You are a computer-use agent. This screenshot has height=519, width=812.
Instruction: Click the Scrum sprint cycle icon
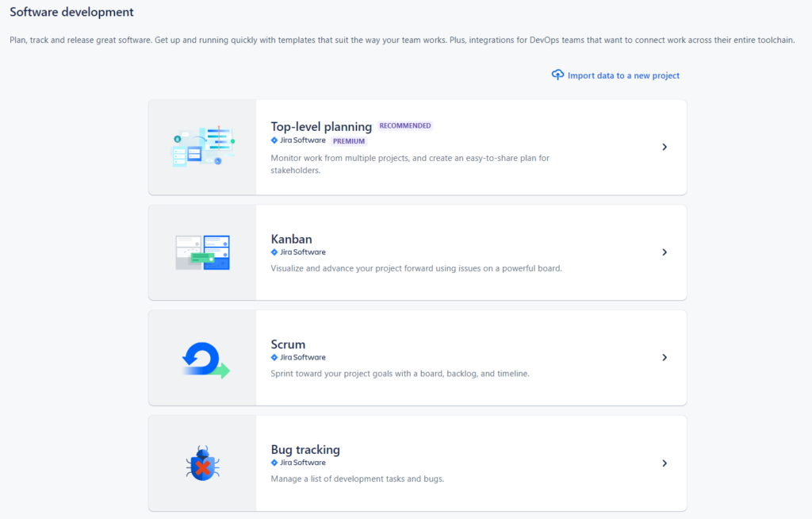click(x=205, y=359)
